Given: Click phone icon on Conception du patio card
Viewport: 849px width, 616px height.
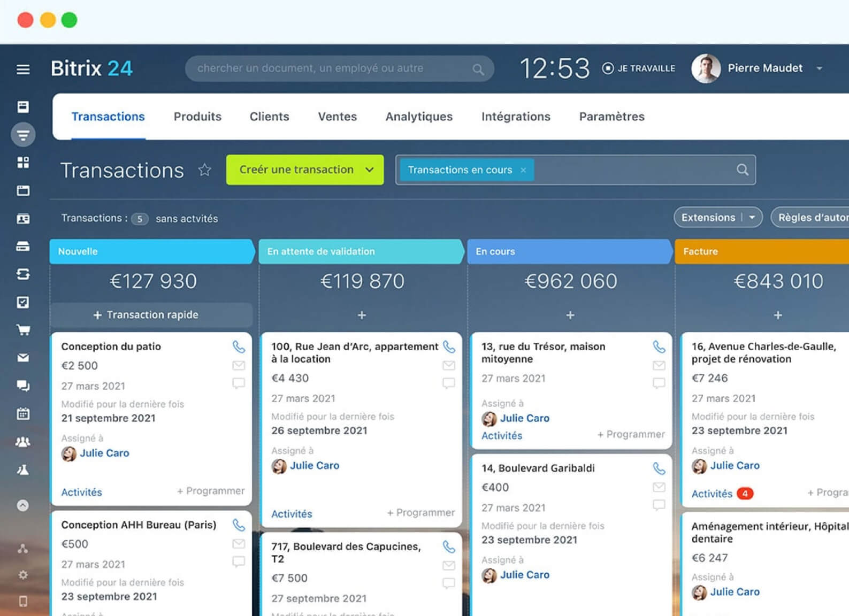Looking at the screenshot, I should click(x=239, y=347).
